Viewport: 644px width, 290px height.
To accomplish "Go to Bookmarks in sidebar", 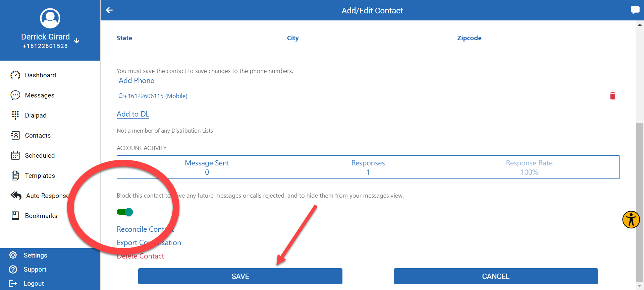I will [41, 216].
